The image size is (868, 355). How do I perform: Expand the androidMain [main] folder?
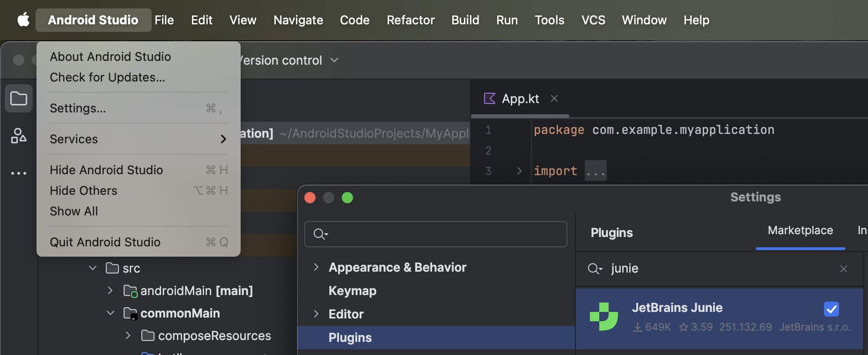coord(110,291)
